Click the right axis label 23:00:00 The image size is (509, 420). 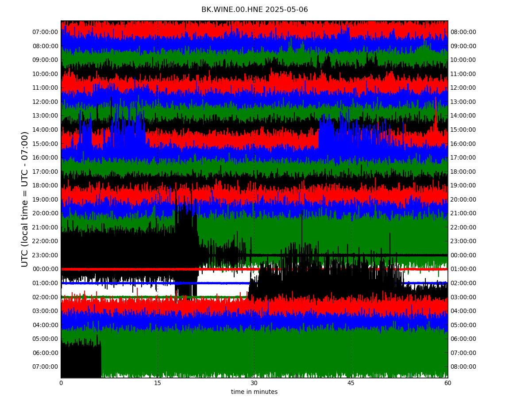[x=463, y=241]
